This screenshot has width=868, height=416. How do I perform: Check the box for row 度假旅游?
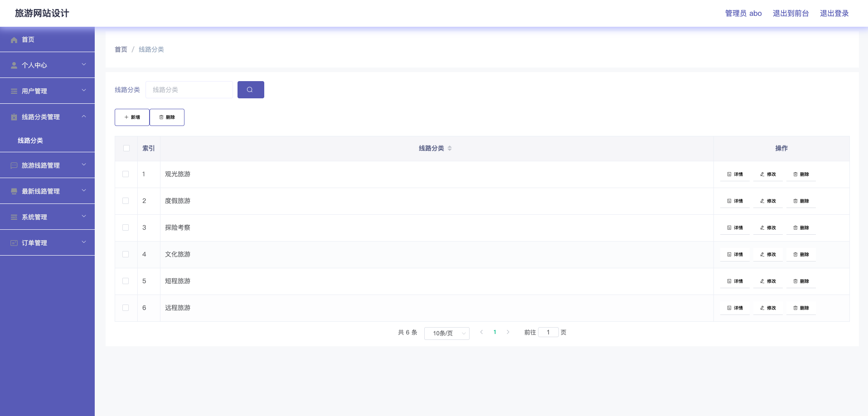(x=126, y=201)
